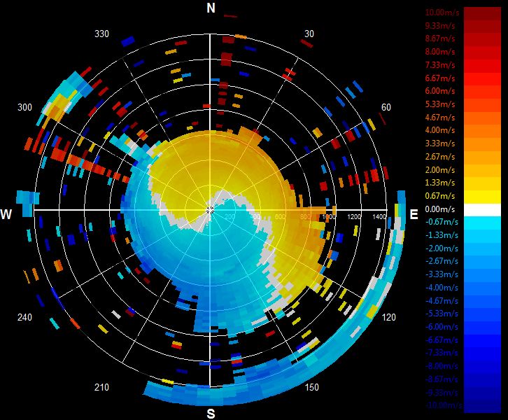Select the 330 degree azimuth label

pos(101,34)
